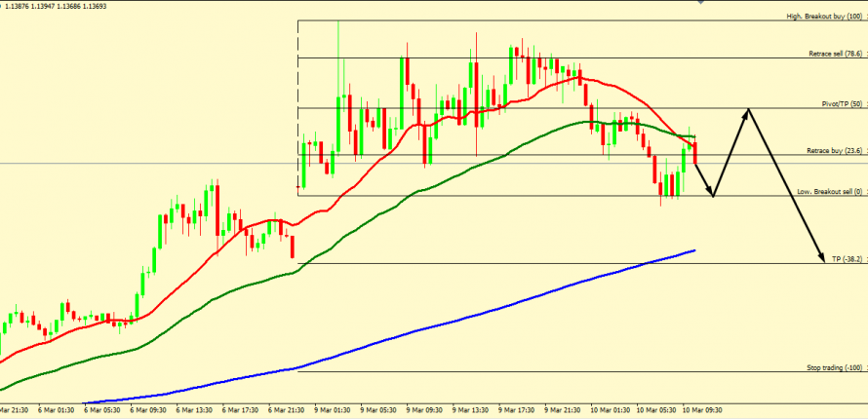Click the Stop trading (-100) label
The width and height of the screenshot is (868, 419).
point(834,368)
